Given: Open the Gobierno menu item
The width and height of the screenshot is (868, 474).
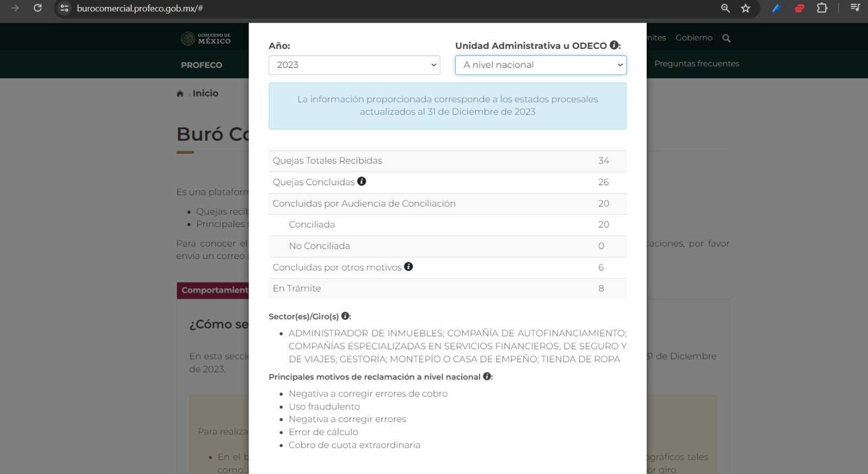Looking at the screenshot, I should coord(694,37).
